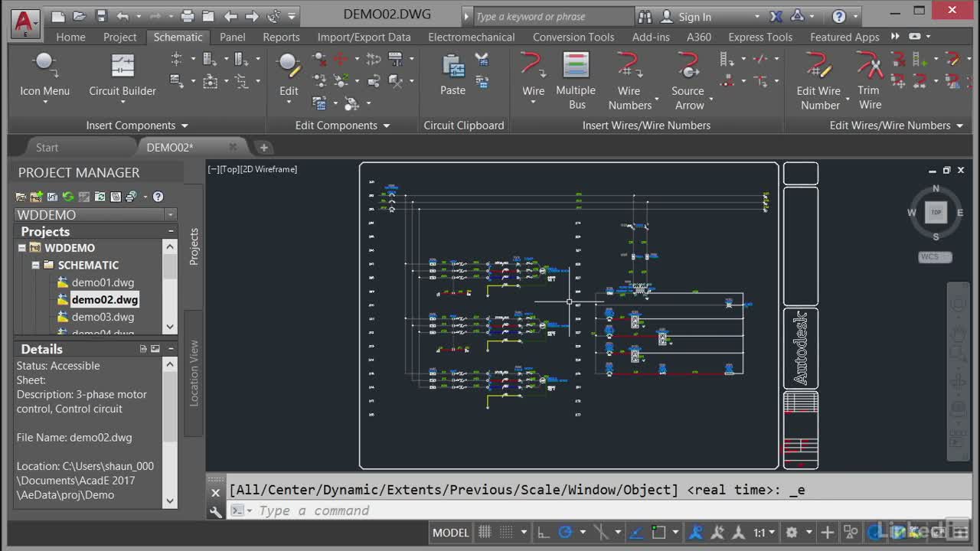Select the Wire insert tool
This screenshot has height=551, width=980.
click(533, 77)
